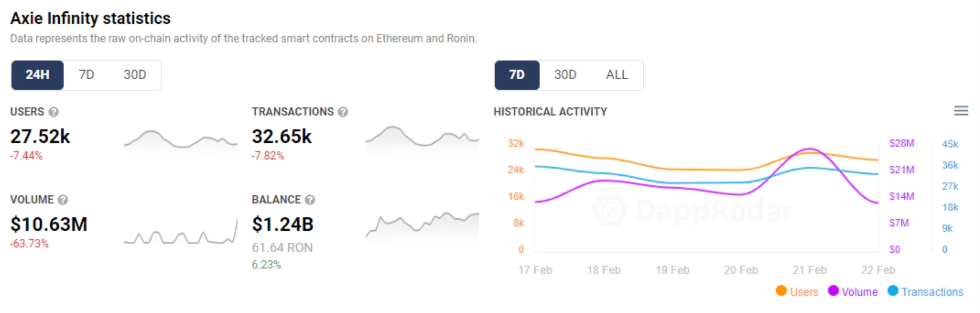Show 30D historical activity range

[x=565, y=75]
